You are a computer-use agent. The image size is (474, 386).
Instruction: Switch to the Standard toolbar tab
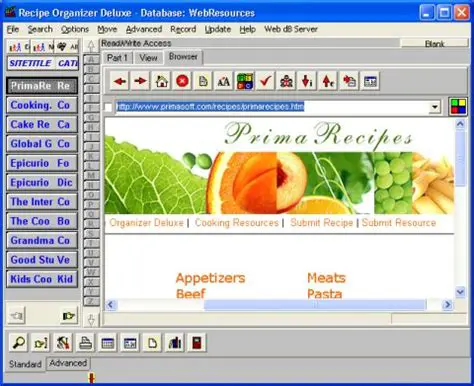[25, 364]
